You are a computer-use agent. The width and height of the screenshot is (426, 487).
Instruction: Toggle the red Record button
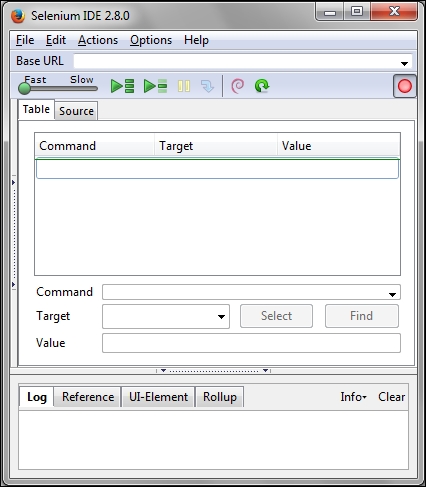pyautogui.click(x=405, y=86)
